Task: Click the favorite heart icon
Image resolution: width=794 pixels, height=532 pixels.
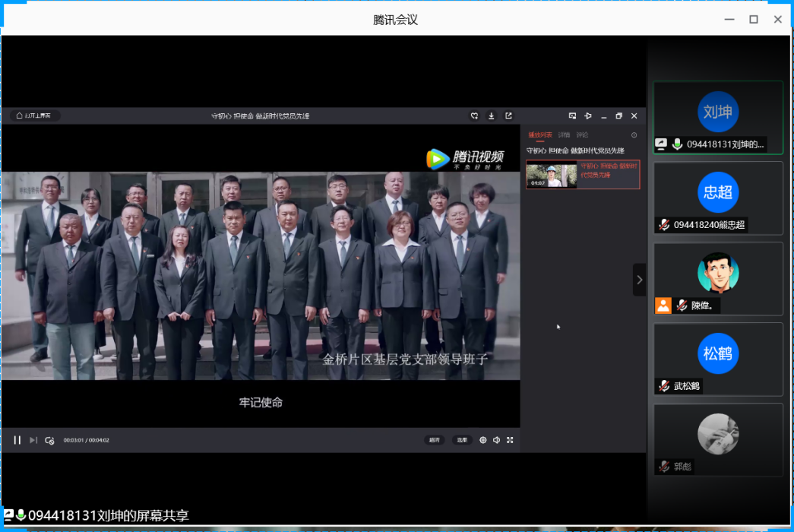Action: click(x=474, y=116)
